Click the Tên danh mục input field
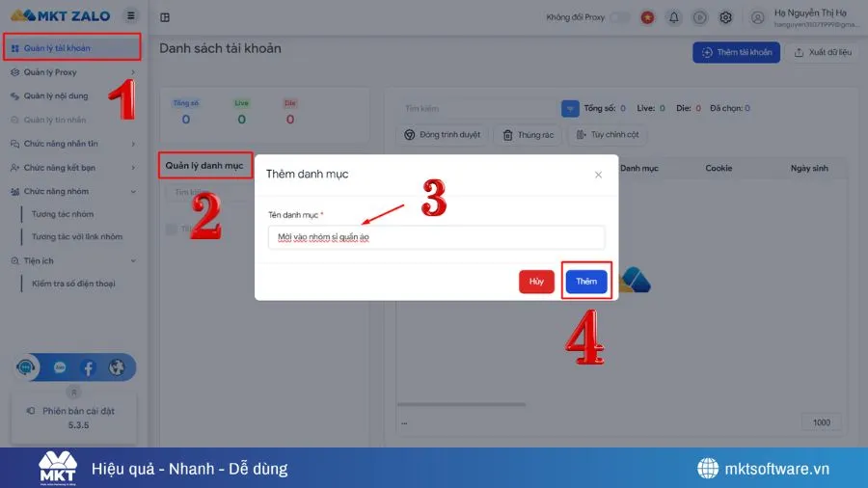This screenshot has height=488, width=868. point(436,237)
